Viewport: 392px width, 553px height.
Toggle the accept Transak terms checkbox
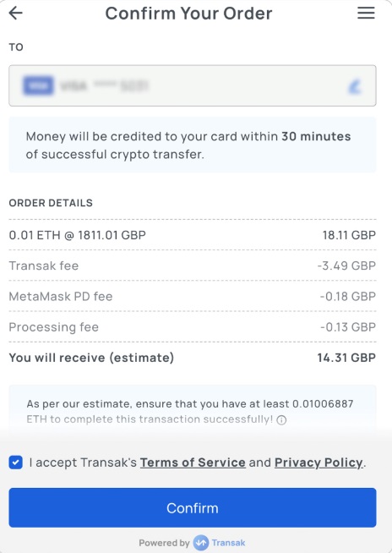[15, 463]
